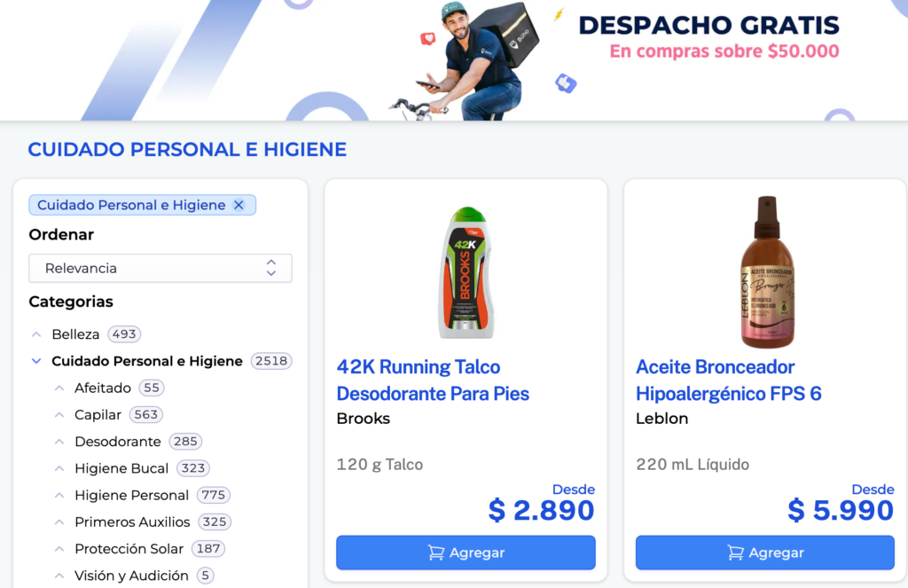This screenshot has height=588, width=908.
Task: Remove the Cuidado Personal e Higiene filter chip
Action: click(239, 205)
